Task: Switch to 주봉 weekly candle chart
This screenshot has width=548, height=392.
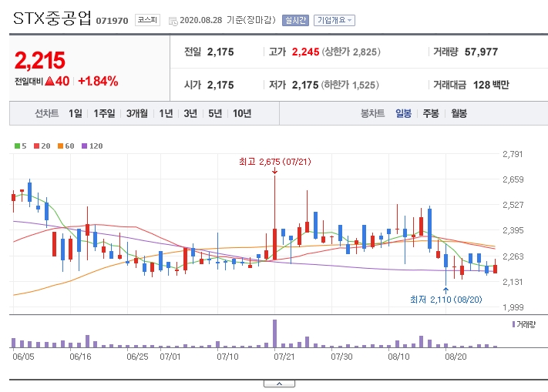Action: click(431, 113)
